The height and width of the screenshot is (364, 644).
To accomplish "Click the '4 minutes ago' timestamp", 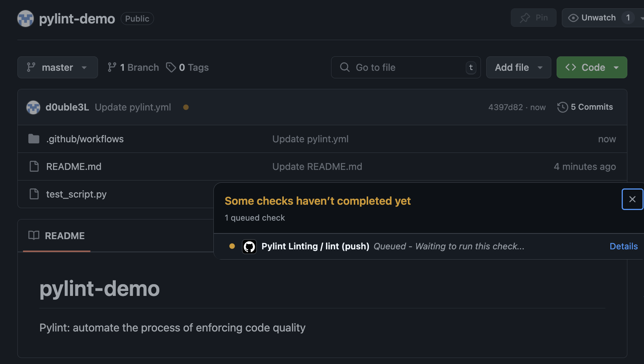I will coord(585,166).
